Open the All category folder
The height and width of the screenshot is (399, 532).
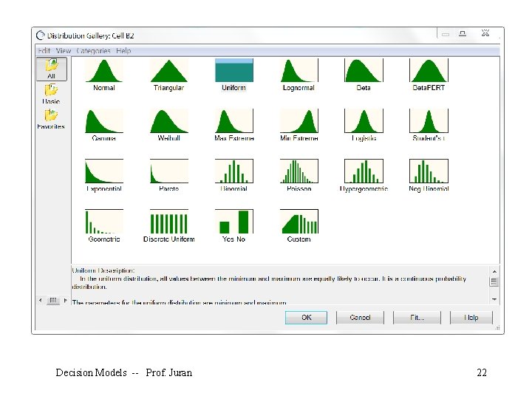(x=52, y=69)
